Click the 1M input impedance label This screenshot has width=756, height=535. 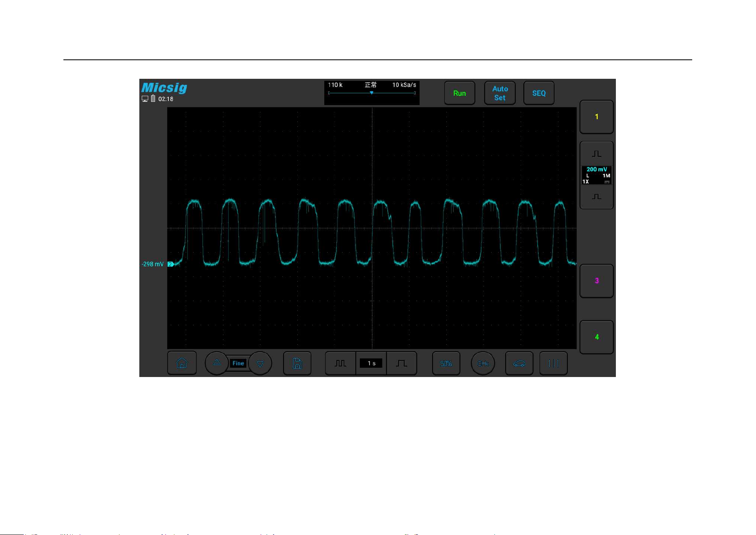coord(607,176)
